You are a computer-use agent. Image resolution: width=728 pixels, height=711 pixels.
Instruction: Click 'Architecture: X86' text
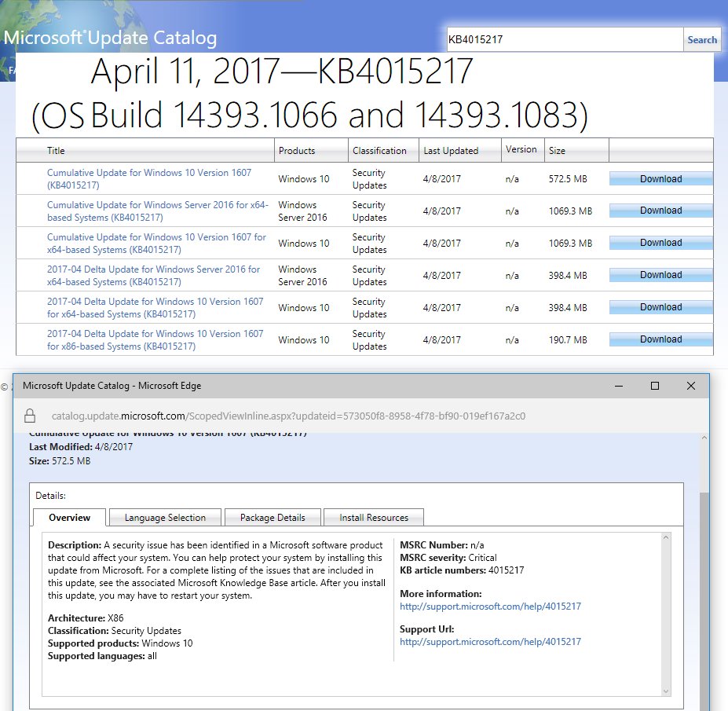click(86, 618)
